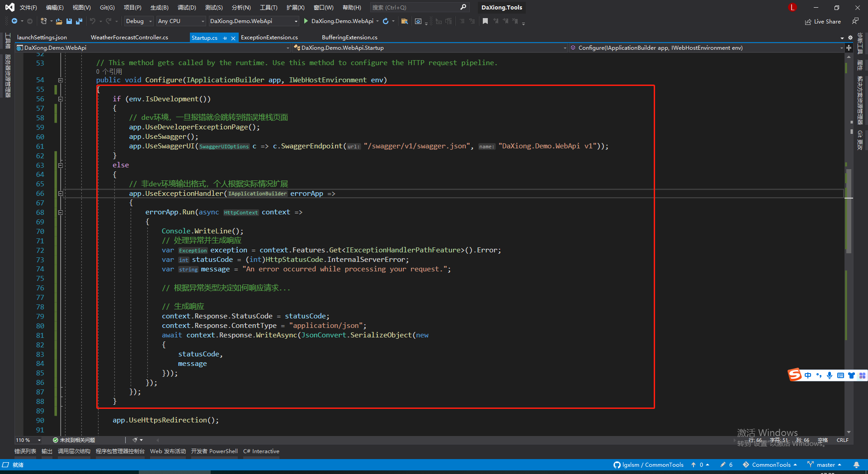Viewport: 868px width, 474px height.
Task: Click the CRLF line ending indicator
Action: [x=843, y=440]
